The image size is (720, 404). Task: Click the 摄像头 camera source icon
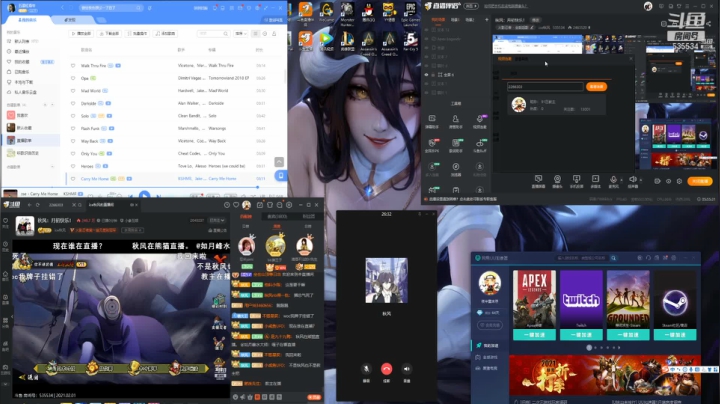point(557,181)
